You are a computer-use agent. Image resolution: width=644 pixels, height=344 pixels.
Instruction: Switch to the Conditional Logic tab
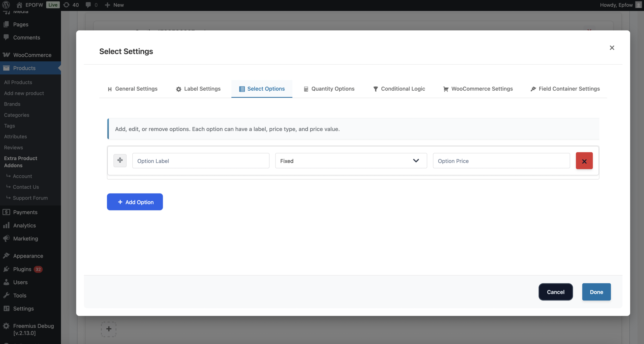[399, 89]
